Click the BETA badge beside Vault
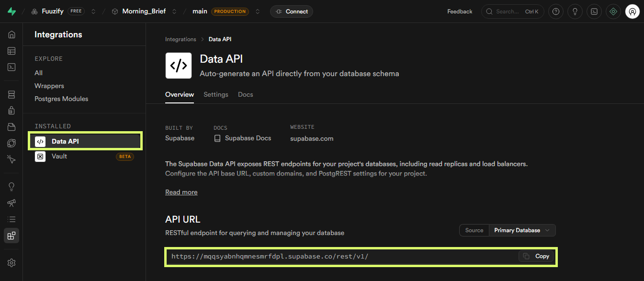 tap(124, 157)
